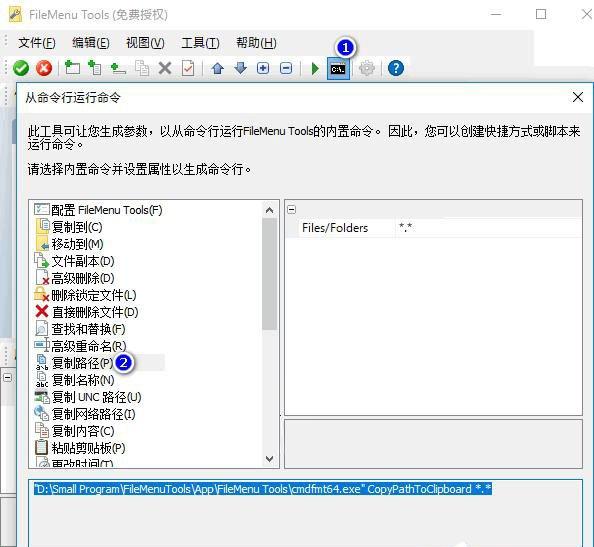This screenshot has width=594, height=547.
Task: Open the 帮助(H) menu
Action: 256,43
